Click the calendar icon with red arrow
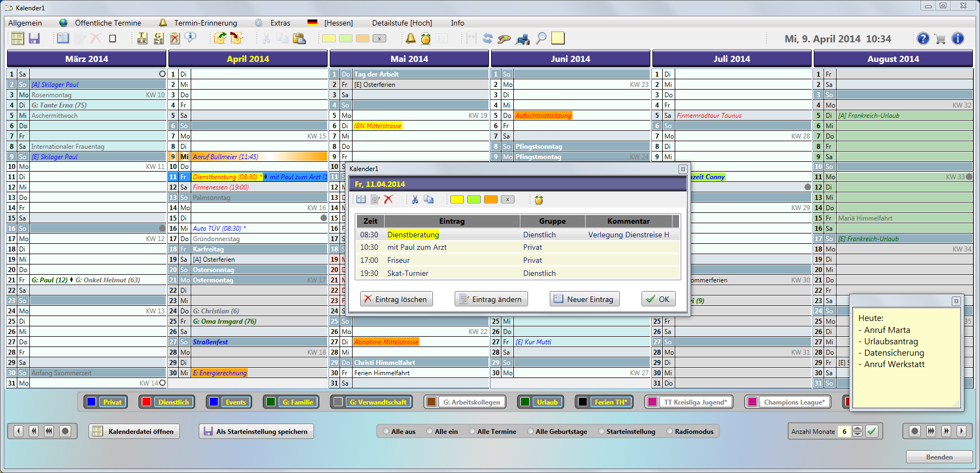The image size is (980, 473). [236, 39]
